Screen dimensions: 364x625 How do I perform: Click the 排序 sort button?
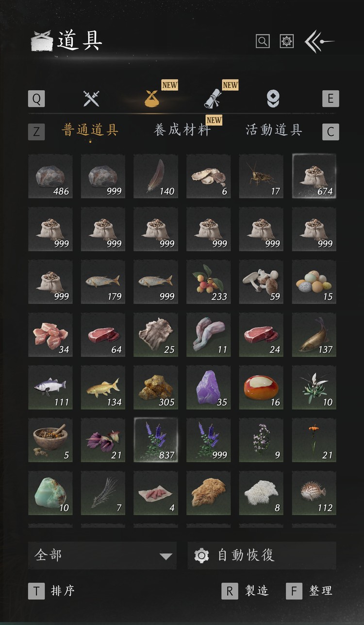(x=52, y=591)
